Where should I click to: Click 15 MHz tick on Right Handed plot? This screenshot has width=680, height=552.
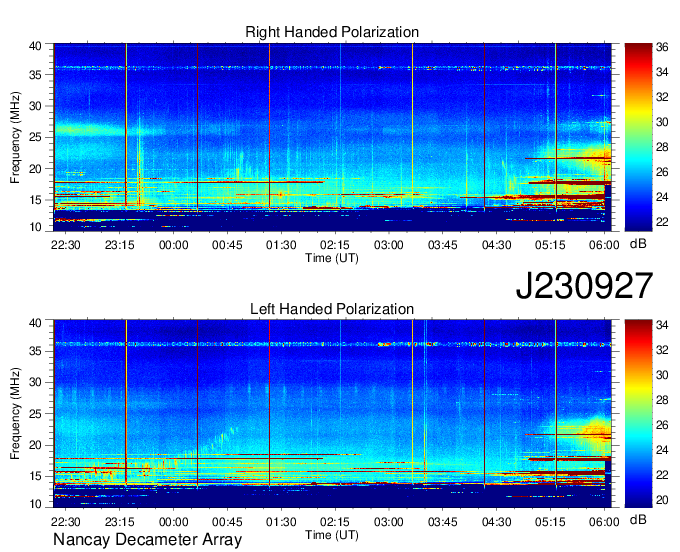tap(36, 200)
